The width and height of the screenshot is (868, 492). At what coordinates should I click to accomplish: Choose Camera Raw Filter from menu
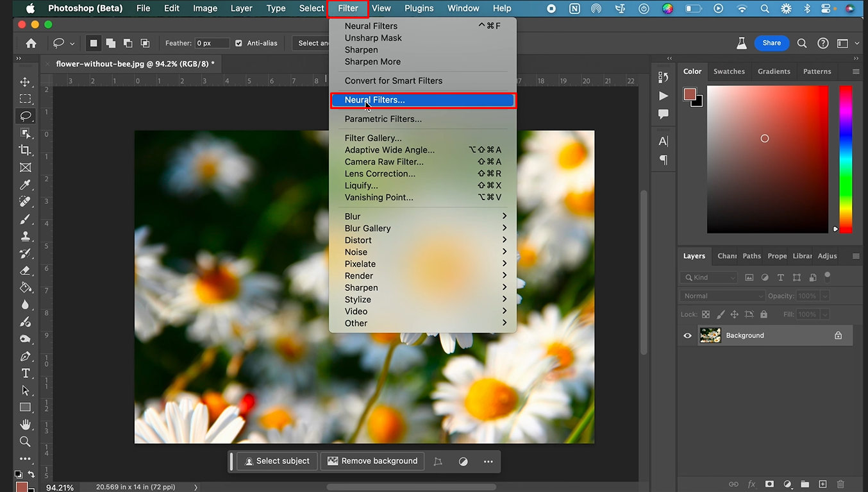pyautogui.click(x=384, y=162)
